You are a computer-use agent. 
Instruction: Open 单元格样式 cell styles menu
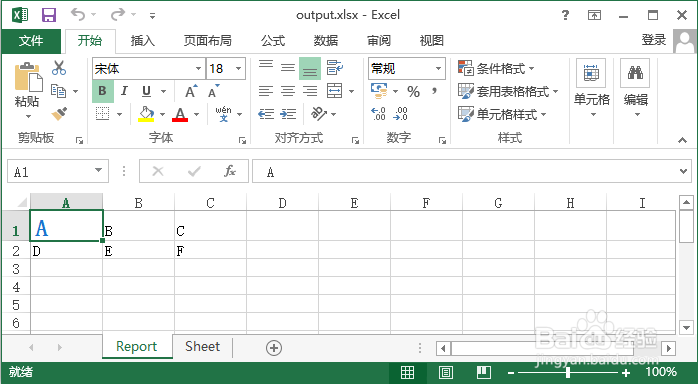point(502,114)
